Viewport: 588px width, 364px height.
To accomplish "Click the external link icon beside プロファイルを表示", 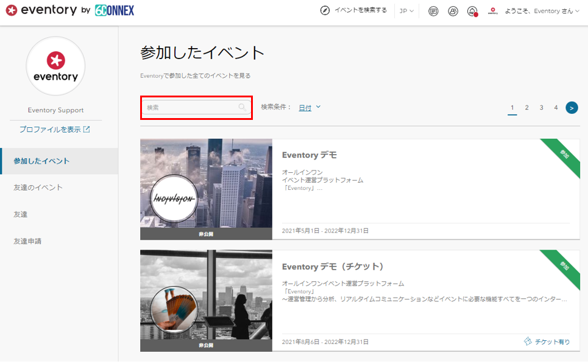I will tap(87, 129).
